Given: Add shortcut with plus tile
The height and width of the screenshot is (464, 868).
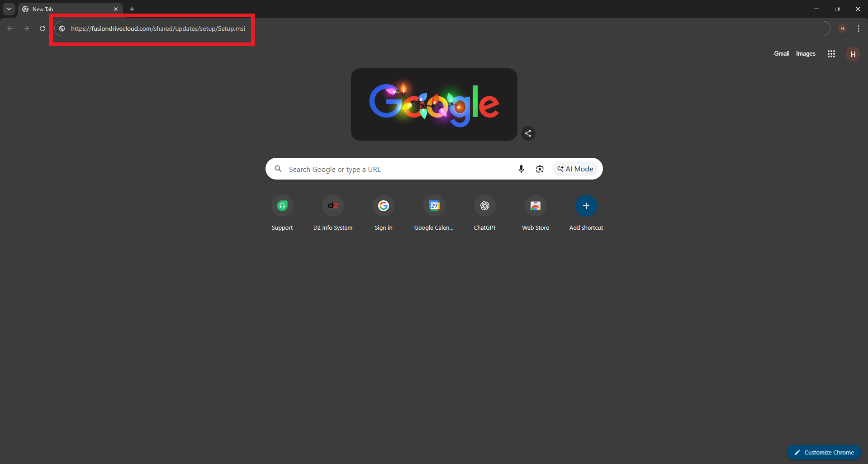Looking at the screenshot, I should pyautogui.click(x=586, y=213).
